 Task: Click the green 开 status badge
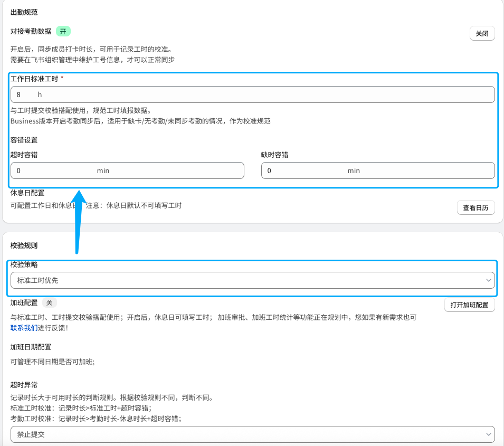coord(63,31)
